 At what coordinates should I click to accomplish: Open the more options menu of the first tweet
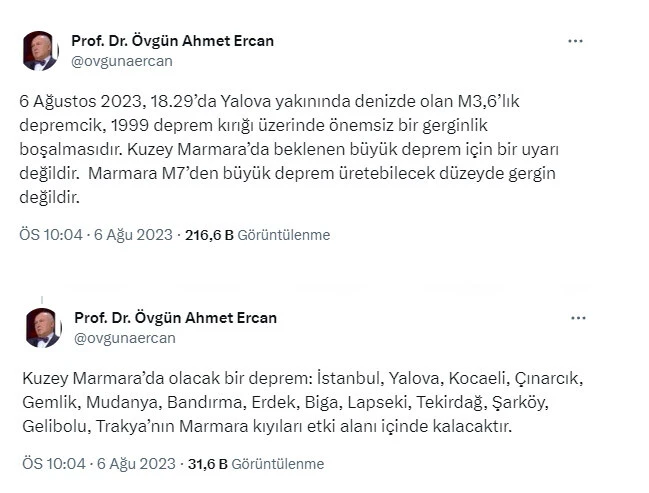tap(576, 42)
